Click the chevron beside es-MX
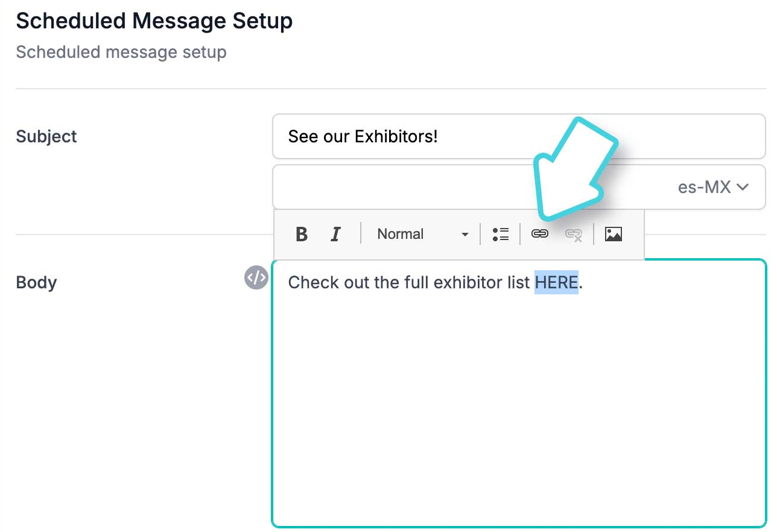 point(743,187)
